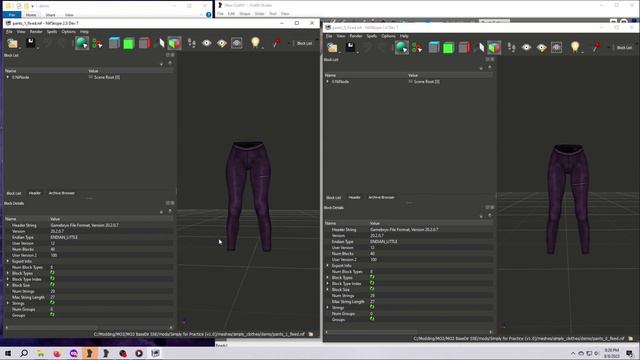Viewport: 640px width, 360px height.
Task: Expand the 0 NiNode row in pants_0_fixed window
Action: pyautogui.click(x=327, y=82)
